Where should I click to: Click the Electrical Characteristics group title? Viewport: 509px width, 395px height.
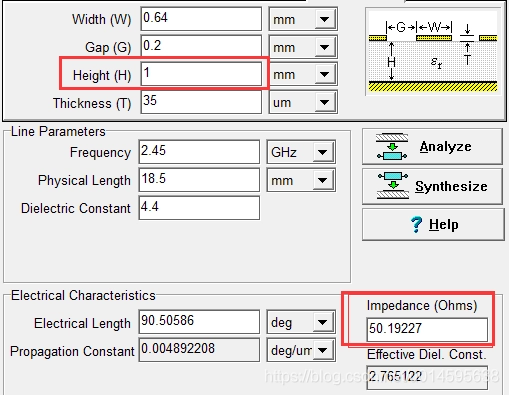point(83,296)
